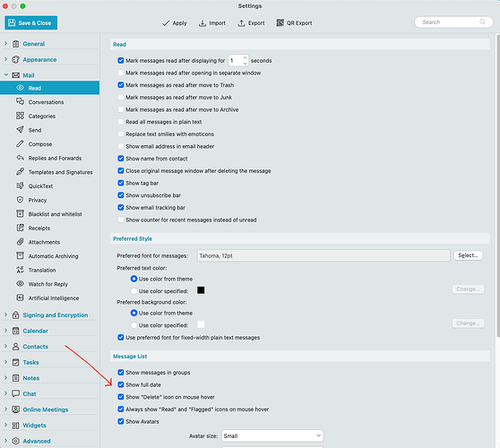Collapse the Mail section chevron

coord(5,75)
